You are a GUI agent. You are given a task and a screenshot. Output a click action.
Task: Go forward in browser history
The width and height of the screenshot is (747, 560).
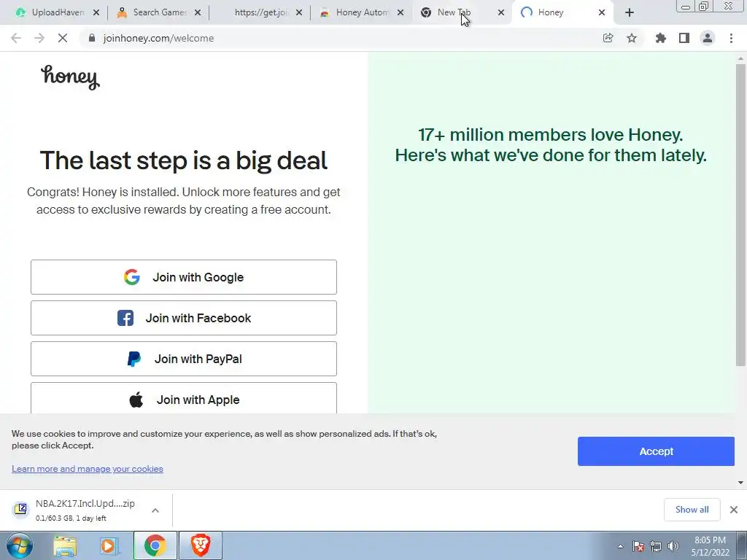tap(39, 38)
